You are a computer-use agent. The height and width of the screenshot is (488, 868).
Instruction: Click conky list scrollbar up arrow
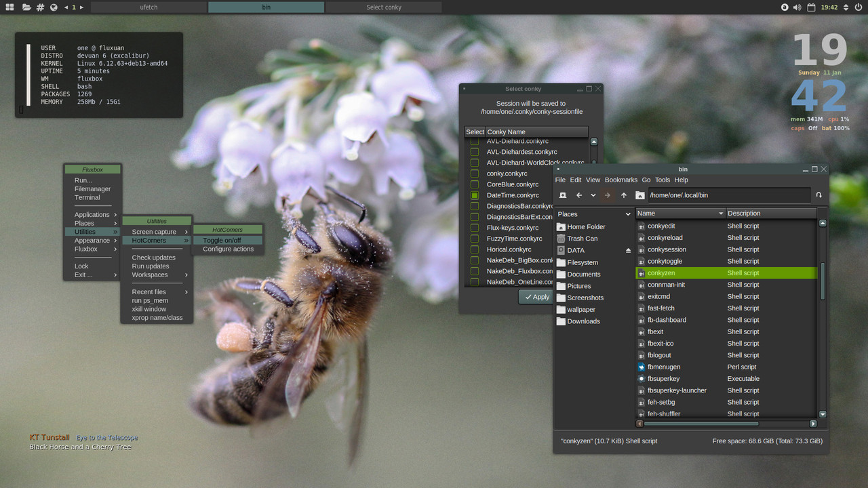pyautogui.click(x=594, y=142)
